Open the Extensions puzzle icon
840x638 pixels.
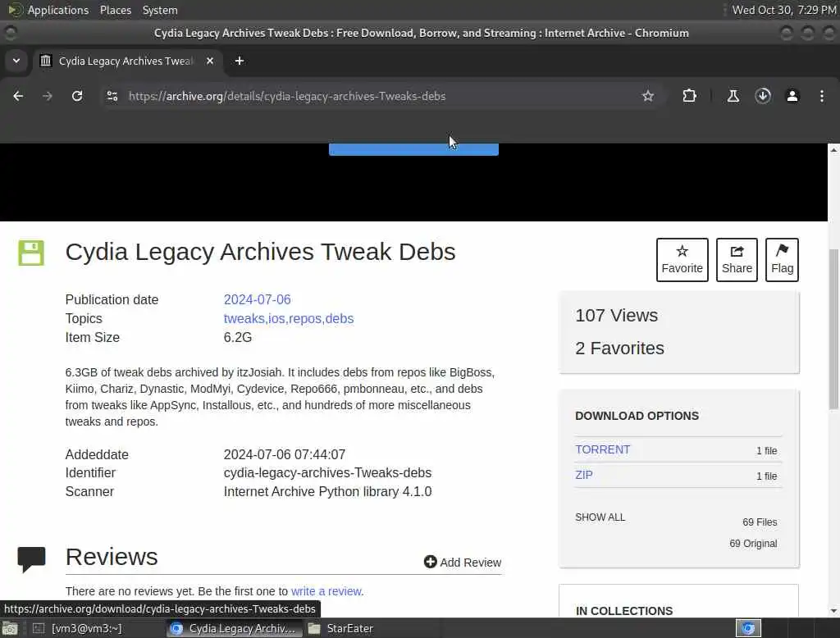click(689, 96)
